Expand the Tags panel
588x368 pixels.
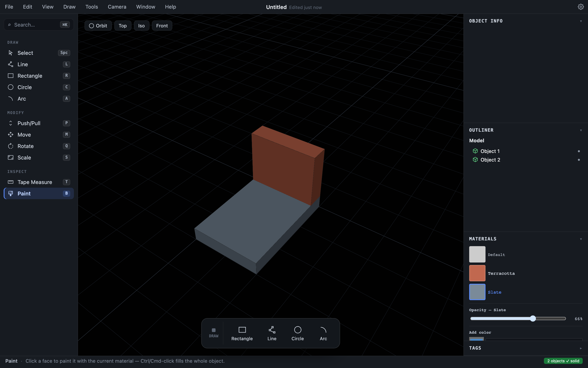click(581, 348)
